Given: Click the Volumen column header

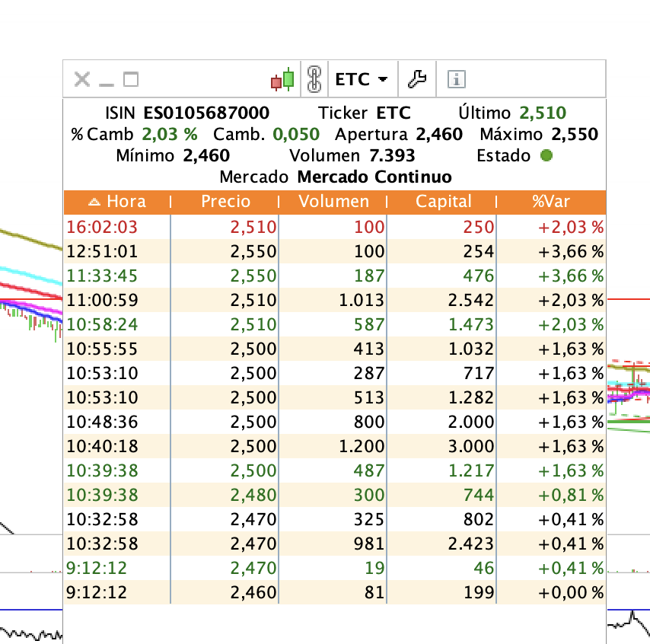Looking at the screenshot, I should coord(333,202).
